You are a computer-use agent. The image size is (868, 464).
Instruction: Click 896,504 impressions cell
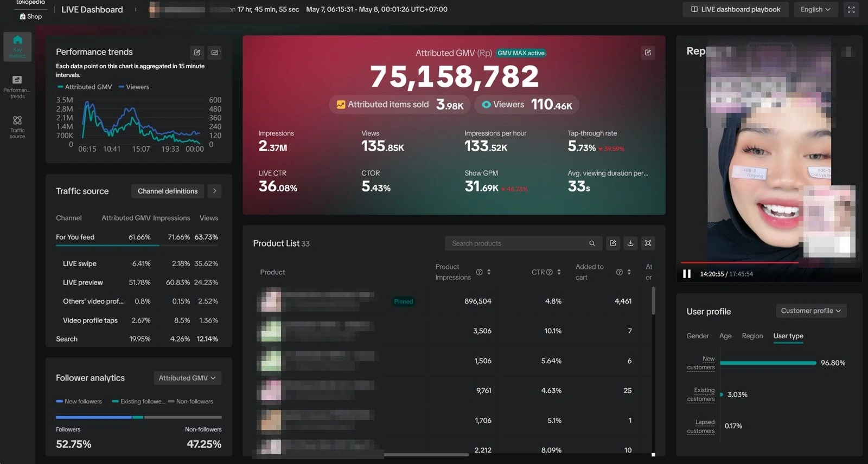(x=478, y=301)
